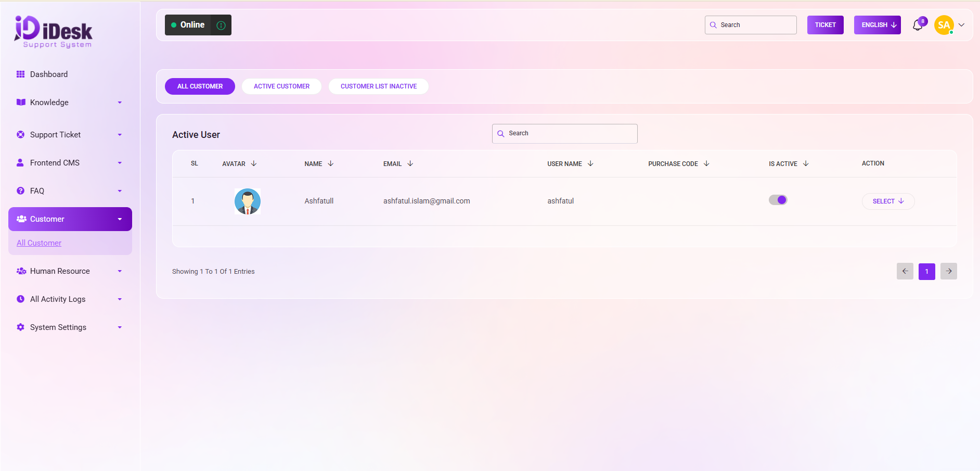Open the English language dropdown

click(x=877, y=25)
